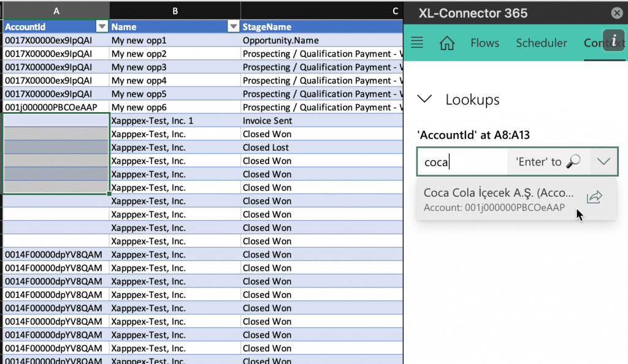Click the info icon in the teal bar
This screenshot has height=364, width=628.
(613, 40)
